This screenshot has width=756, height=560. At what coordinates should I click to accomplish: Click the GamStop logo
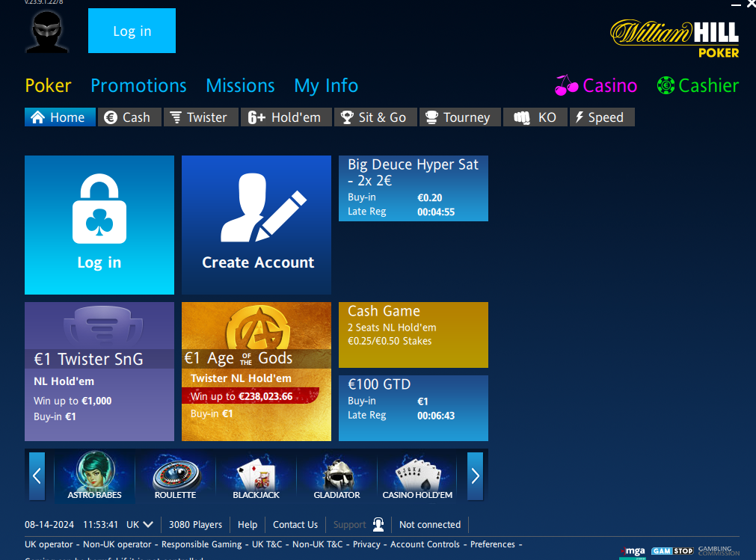[672, 551]
